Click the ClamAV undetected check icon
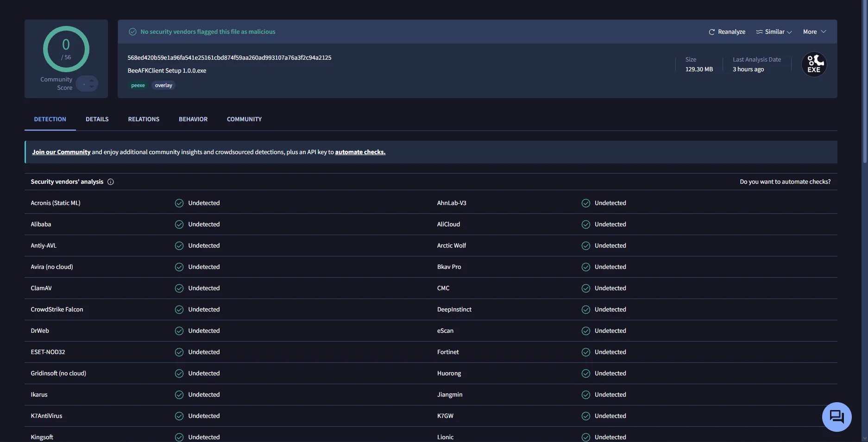The width and height of the screenshot is (868, 442). 179,288
